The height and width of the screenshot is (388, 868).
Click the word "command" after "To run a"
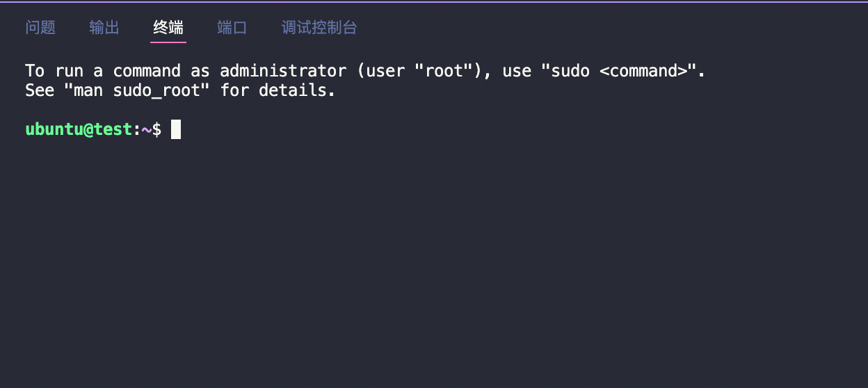tap(147, 71)
